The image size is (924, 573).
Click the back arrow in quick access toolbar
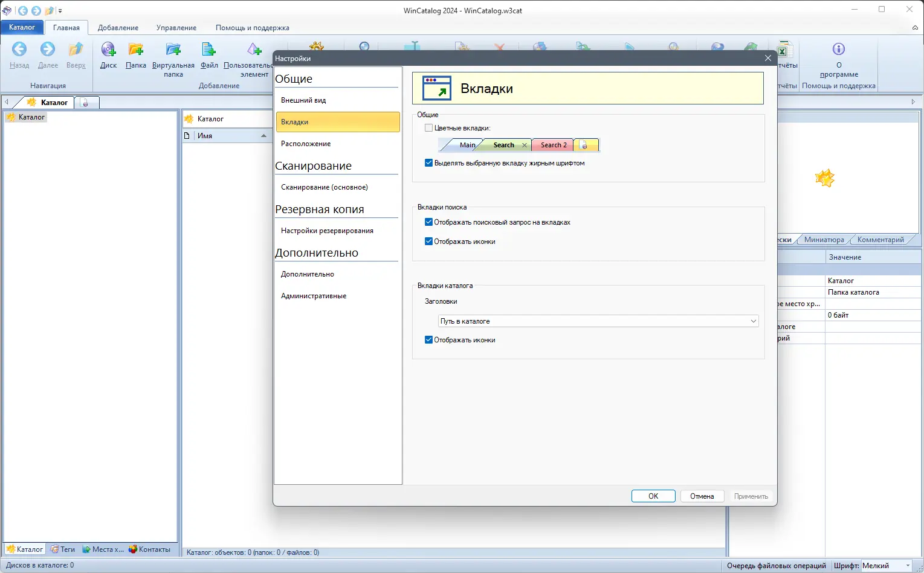(23, 10)
